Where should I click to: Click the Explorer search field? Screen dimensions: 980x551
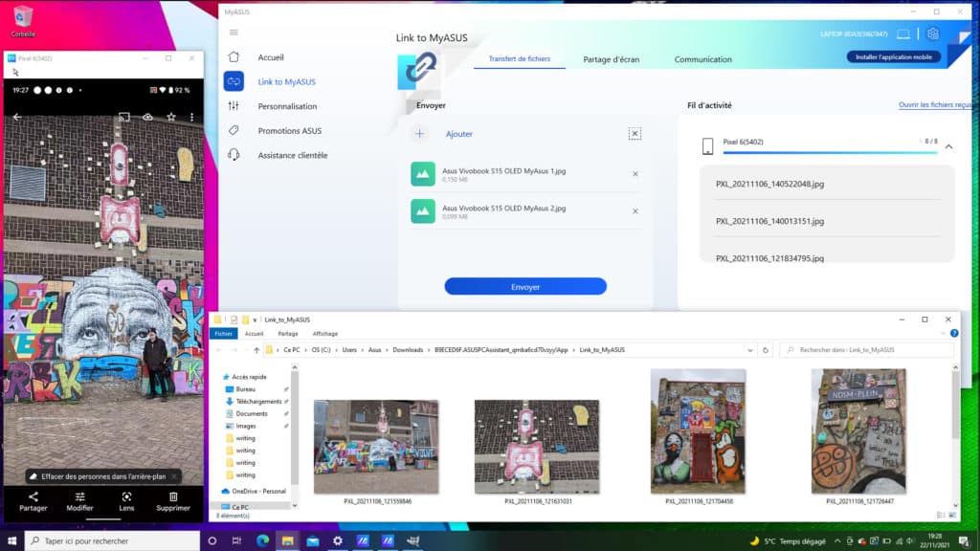[866, 350]
